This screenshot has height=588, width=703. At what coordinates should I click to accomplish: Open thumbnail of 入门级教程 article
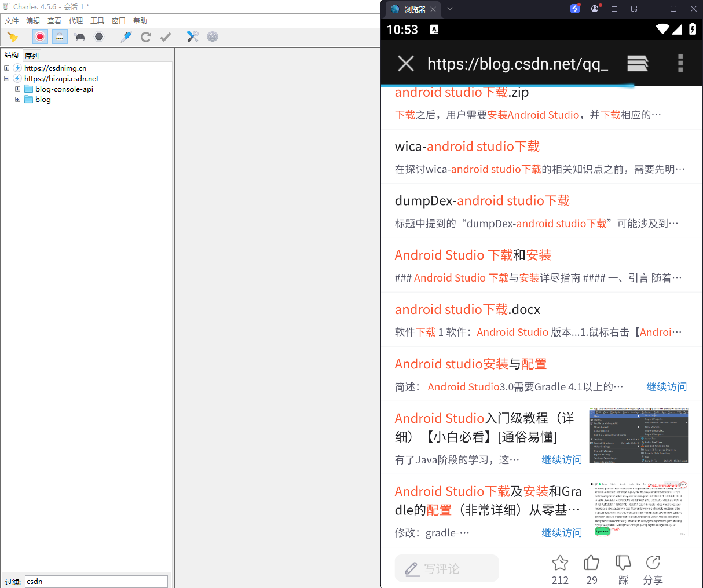pyautogui.click(x=638, y=436)
